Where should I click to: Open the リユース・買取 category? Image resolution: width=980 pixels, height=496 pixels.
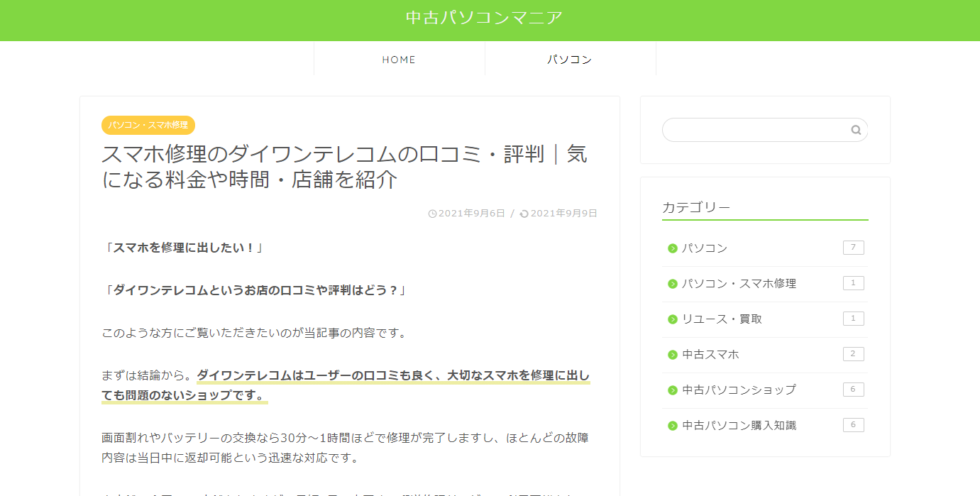722,319
